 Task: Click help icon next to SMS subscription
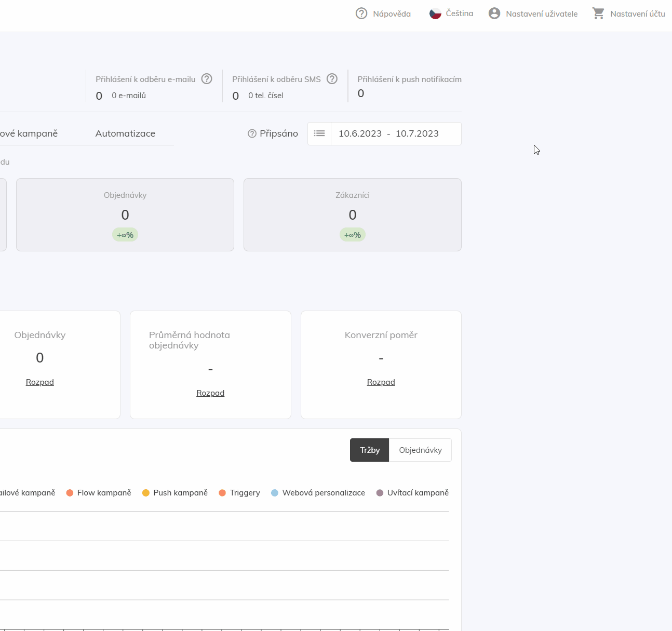click(x=332, y=79)
